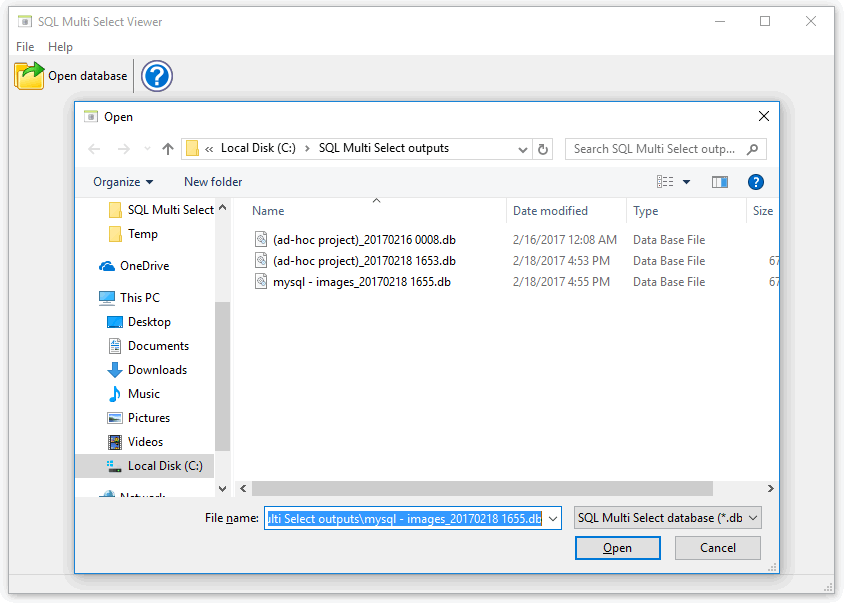Open the change view options dropdown arrow

click(686, 182)
